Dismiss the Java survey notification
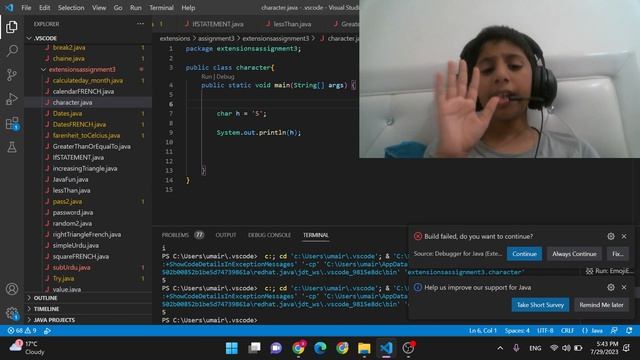 [x=624, y=287]
